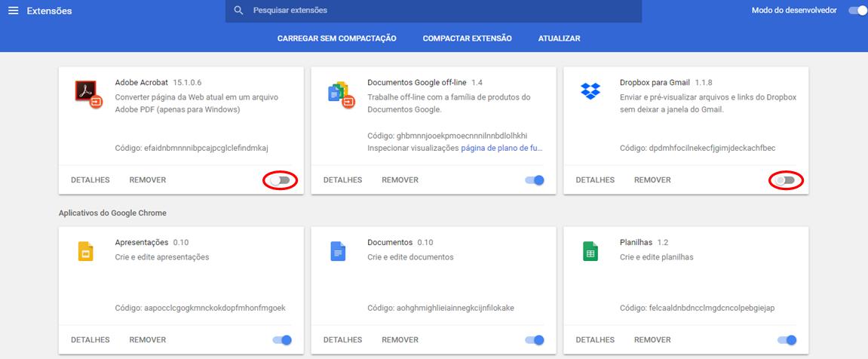Click CARREGAR SEM COMPACTAÇÃO
This screenshot has height=359, width=868.
pos(336,38)
